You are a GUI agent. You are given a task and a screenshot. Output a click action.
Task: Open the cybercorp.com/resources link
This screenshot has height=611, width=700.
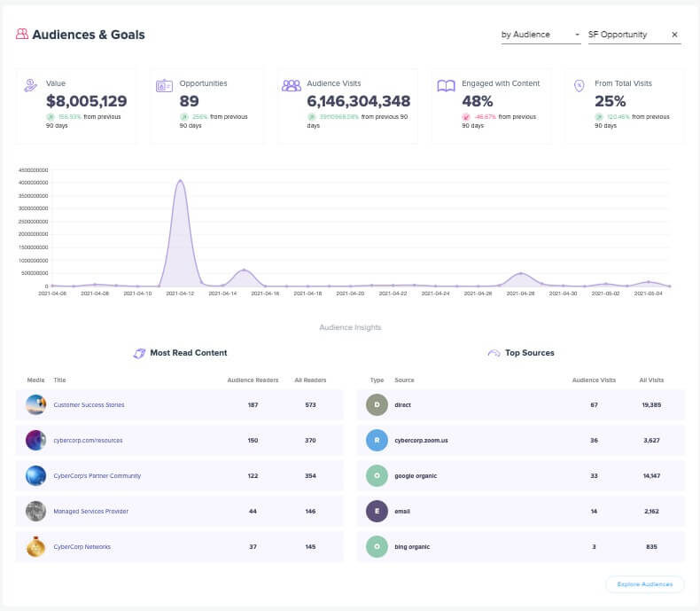(x=88, y=440)
